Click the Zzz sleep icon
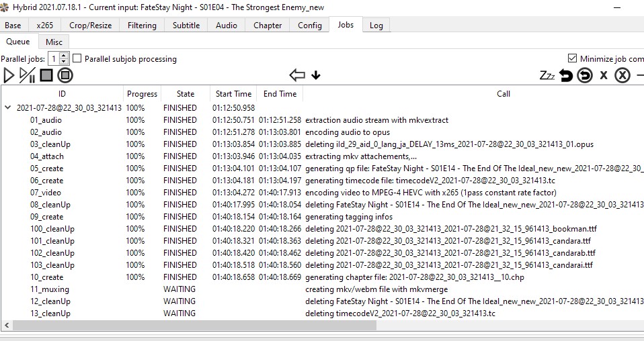 [x=547, y=75]
